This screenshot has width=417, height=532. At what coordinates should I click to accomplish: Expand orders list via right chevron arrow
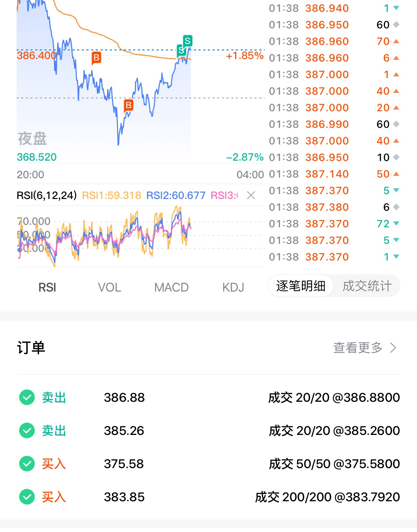pos(393,348)
